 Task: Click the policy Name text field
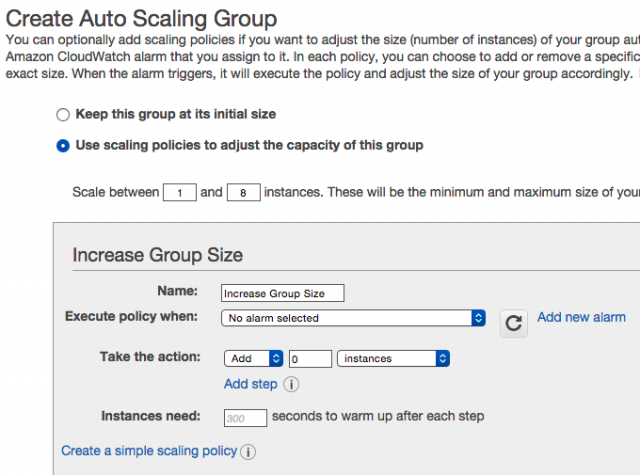(x=282, y=293)
